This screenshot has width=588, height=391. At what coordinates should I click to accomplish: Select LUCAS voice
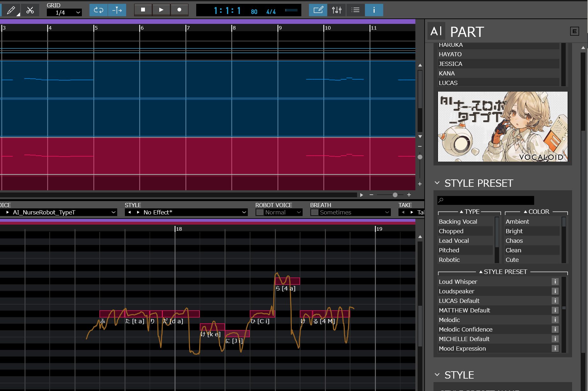[498, 83]
